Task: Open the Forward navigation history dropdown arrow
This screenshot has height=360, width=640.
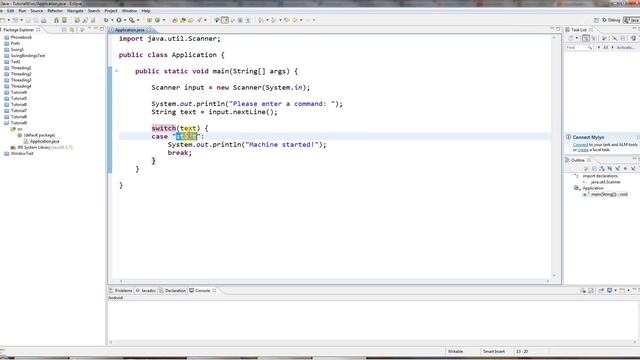Action: 314,20
